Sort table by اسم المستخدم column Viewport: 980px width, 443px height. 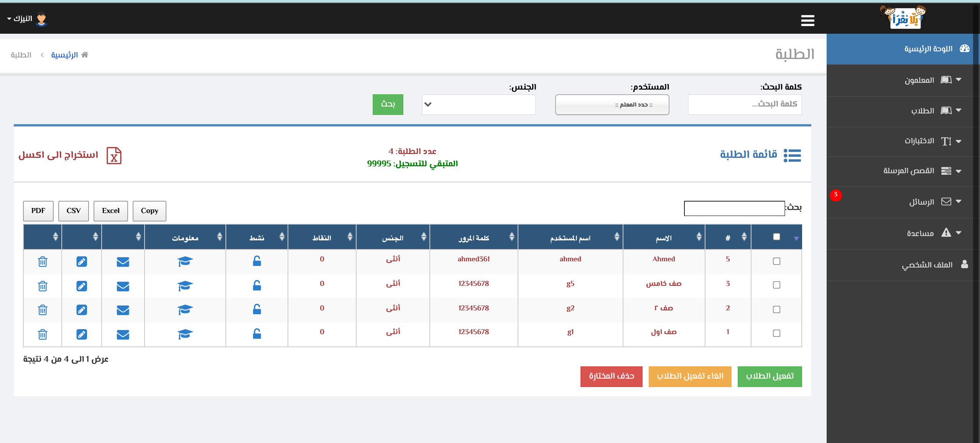click(x=571, y=238)
